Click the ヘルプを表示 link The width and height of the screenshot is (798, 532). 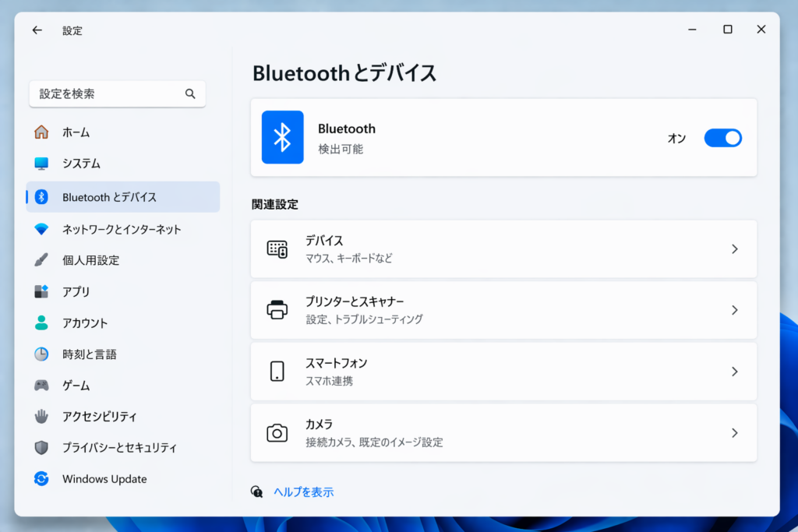tap(304, 491)
